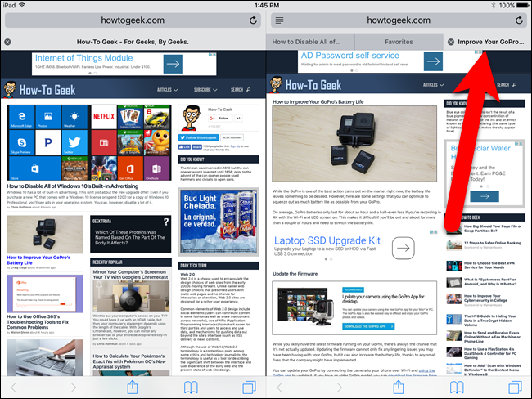
Task: Tap the Twitter Follow @howtogeek button
Action: (x=199, y=137)
